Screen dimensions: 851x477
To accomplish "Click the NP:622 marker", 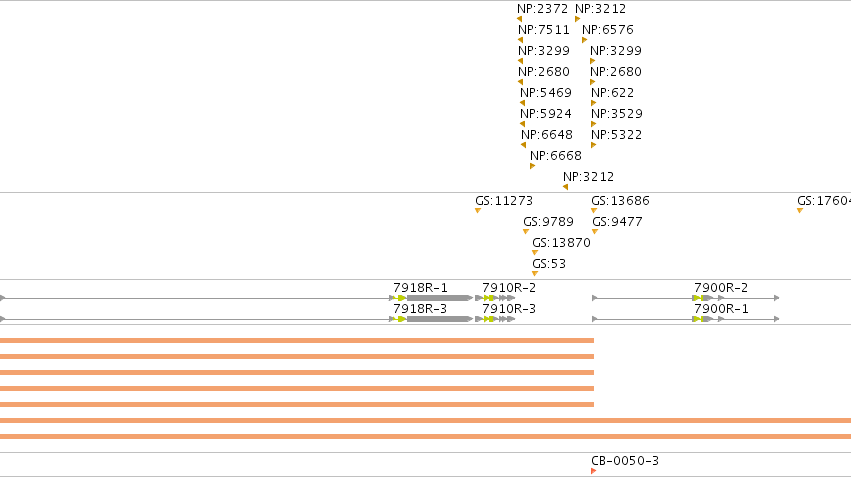I will pos(594,103).
